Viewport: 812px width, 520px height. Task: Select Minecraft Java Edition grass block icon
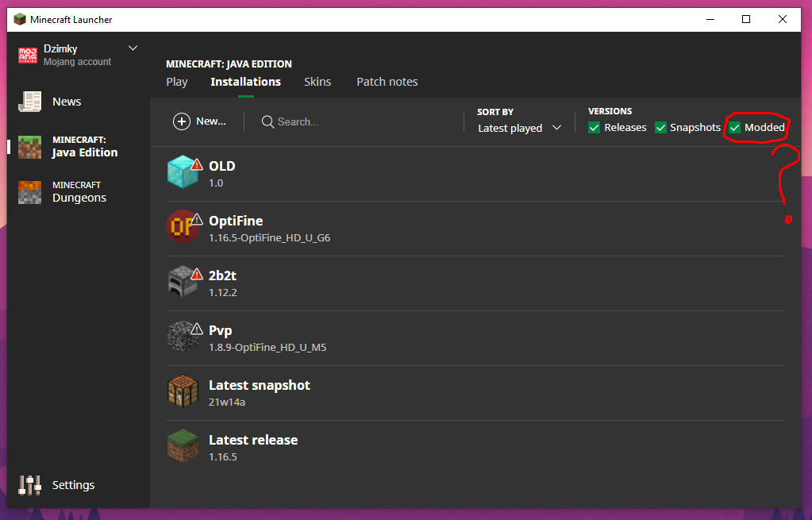(29, 147)
